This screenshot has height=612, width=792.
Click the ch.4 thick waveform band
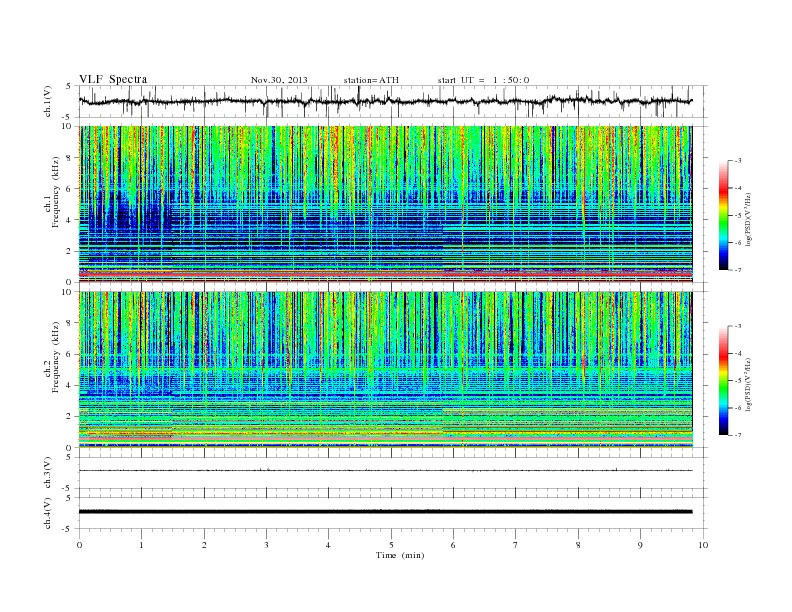385,512
